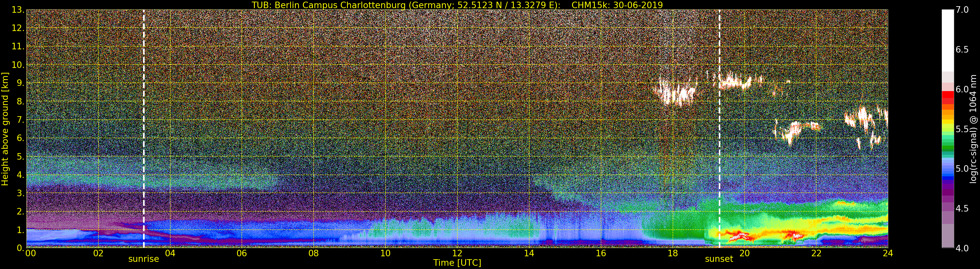Click the time axis tick '02'
The image size is (980, 269).
tap(98, 253)
